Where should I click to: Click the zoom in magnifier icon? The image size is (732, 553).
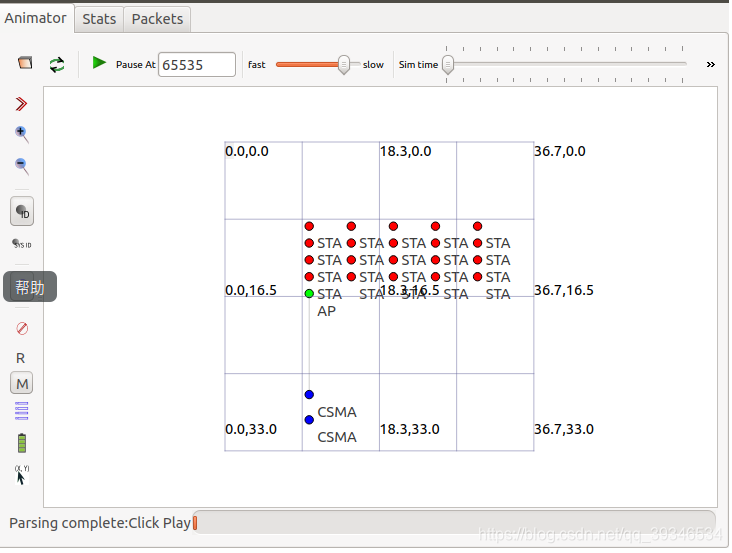[21, 134]
